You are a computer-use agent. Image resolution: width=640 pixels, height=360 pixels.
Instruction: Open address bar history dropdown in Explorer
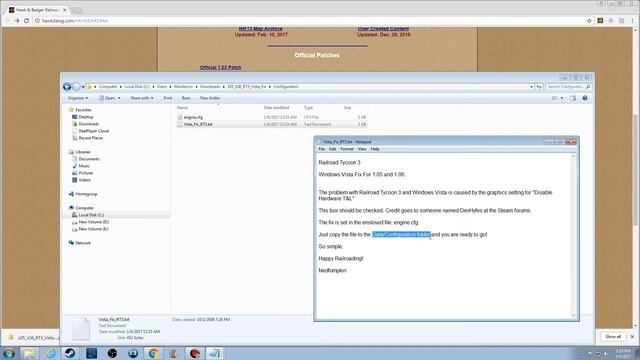[x=531, y=87]
